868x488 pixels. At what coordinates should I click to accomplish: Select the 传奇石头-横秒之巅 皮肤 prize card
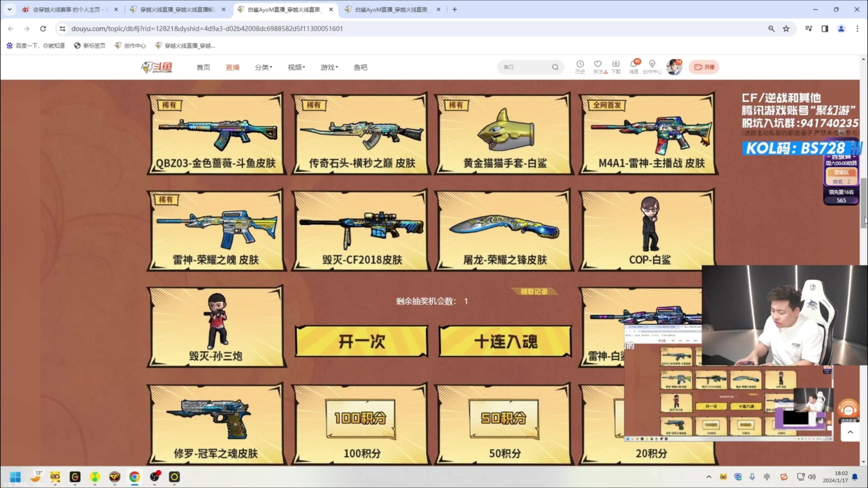[360, 134]
